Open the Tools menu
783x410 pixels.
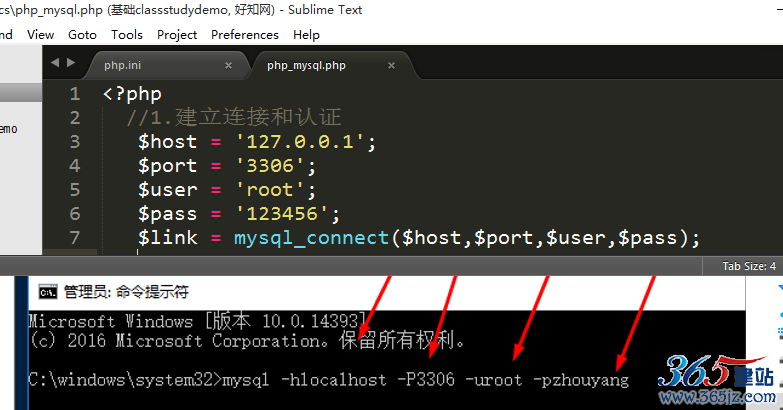point(127,34)
